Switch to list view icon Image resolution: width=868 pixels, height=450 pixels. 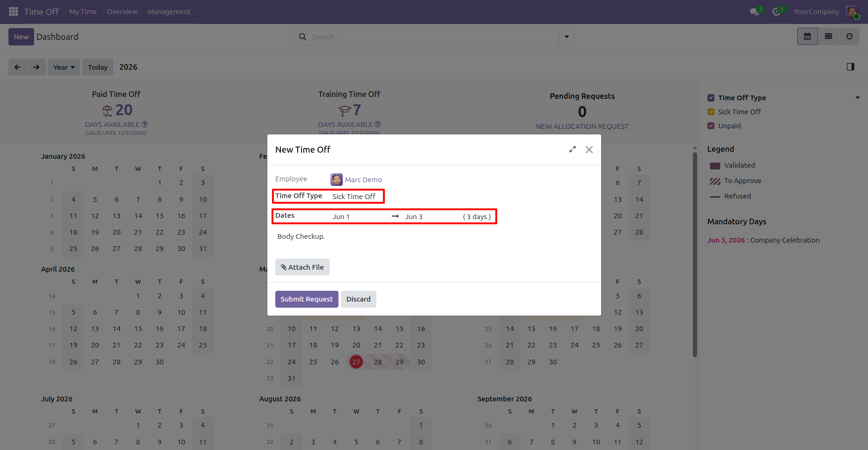tap(829, 37)
